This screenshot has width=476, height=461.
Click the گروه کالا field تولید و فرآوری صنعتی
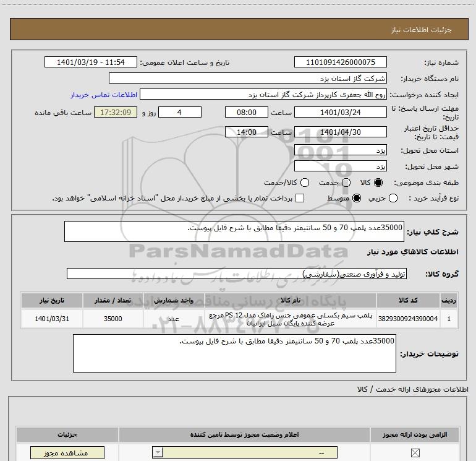point(237,274)
